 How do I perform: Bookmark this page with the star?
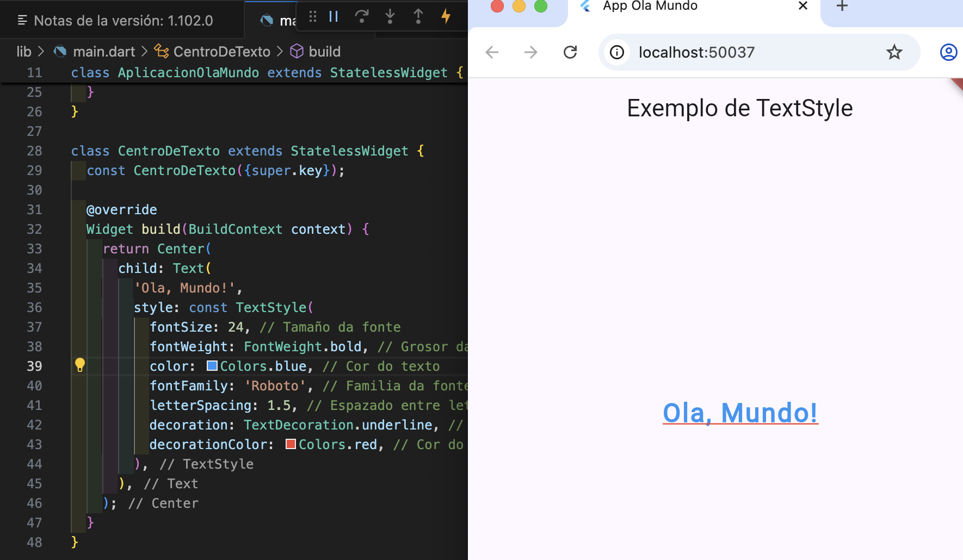[894, 52]
